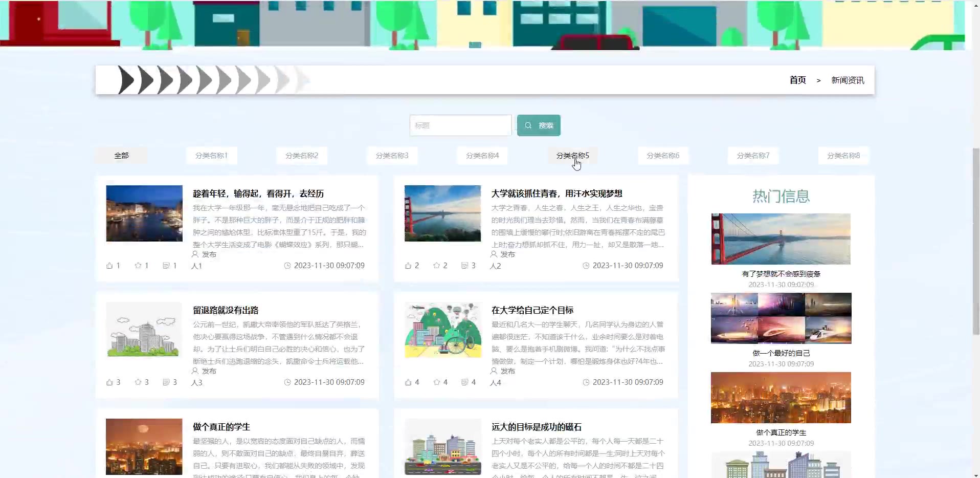980x478 pixels.
Task: Open article 远大的目标是成功的磁石
Action: tap(537, 427)
